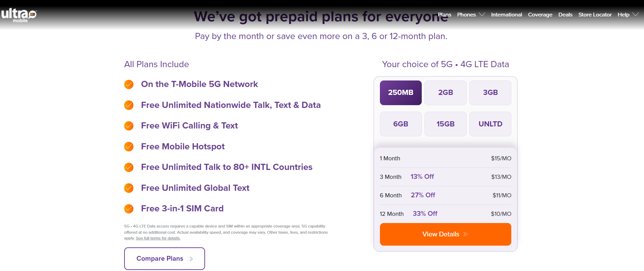Click the checkmark icon next to Free Mobile Hotspot
Screen dimensions: 644x271
[x=129, y=147]
